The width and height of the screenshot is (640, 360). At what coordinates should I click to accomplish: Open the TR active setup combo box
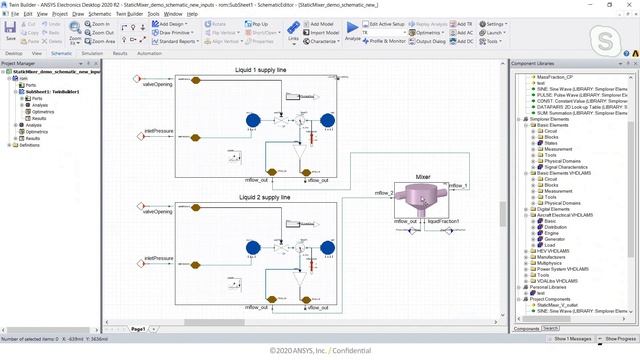click(x=384, y=33)
